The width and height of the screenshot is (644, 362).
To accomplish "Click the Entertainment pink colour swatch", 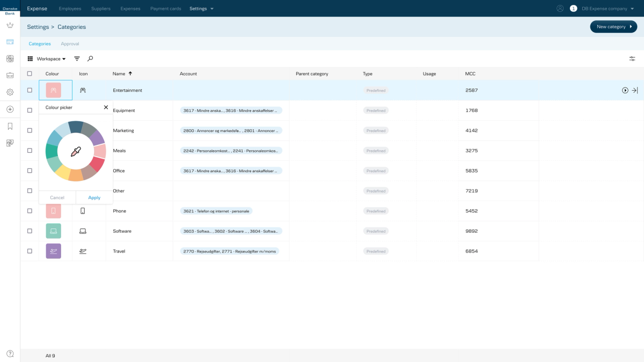I will coord(53,90).
